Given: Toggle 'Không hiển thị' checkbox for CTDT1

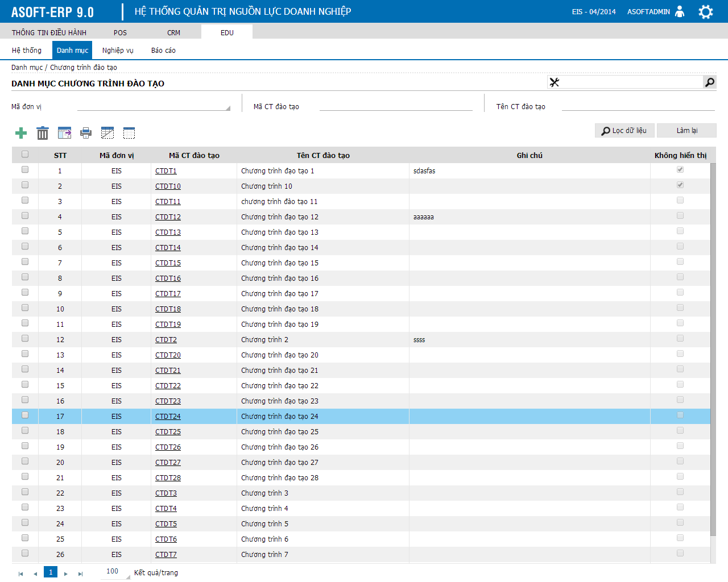Looking at the screenshot, I should click(x=680, y=169).
